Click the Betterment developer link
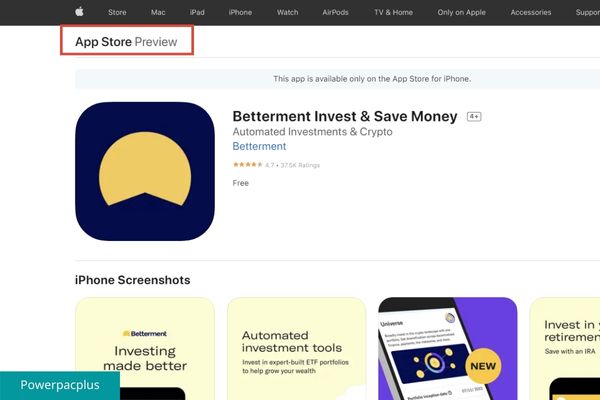This screenshot has height=400, width=600. [x=259, y=146]
